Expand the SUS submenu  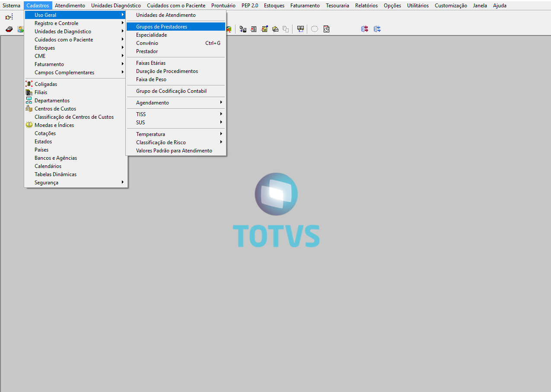pos(176,123)
